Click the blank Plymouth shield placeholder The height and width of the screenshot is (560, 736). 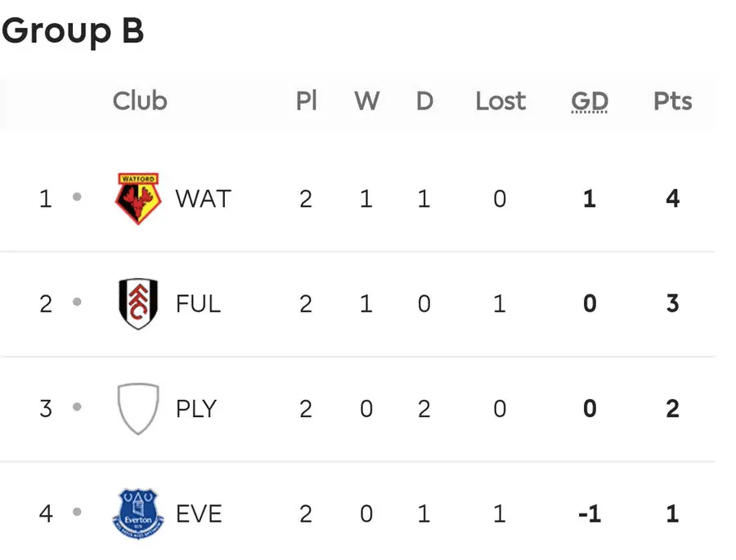coord(138,409)
